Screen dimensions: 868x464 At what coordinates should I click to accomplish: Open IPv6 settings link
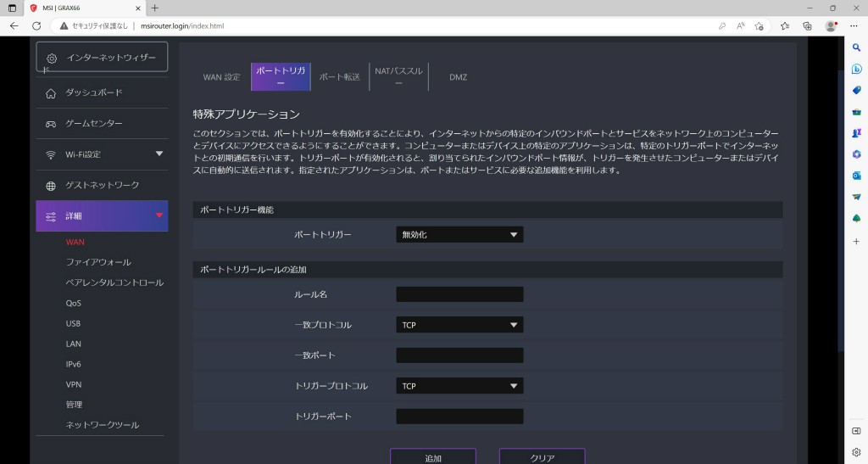(x=73, y=364)
